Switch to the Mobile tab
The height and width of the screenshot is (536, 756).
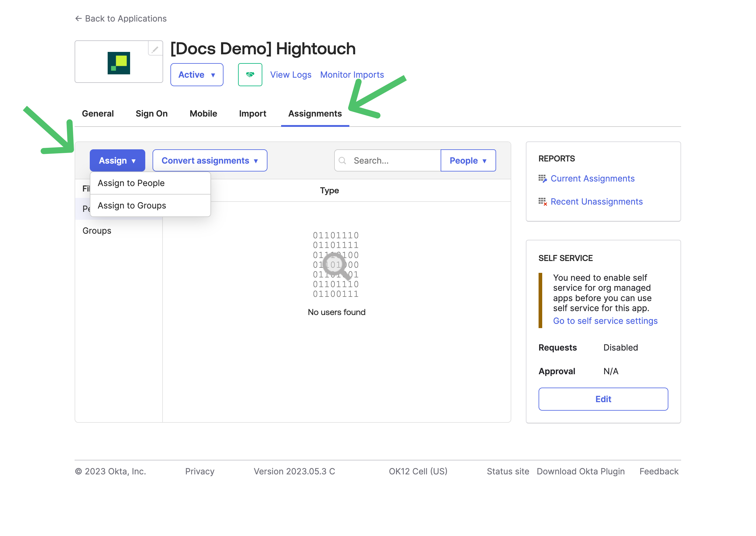[203, 114]
